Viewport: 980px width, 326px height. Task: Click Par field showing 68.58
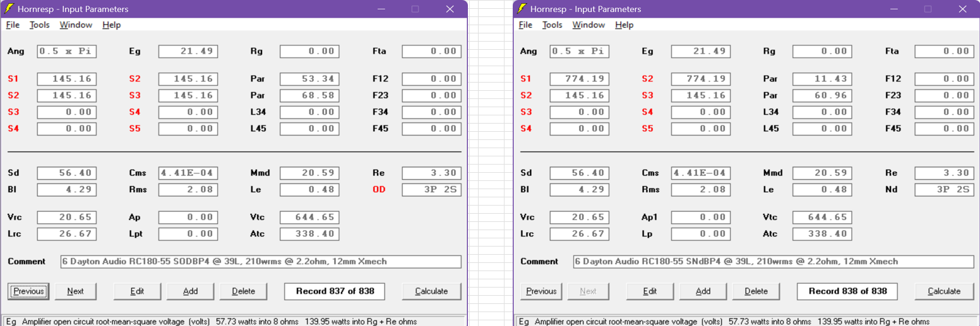[309, 95]
